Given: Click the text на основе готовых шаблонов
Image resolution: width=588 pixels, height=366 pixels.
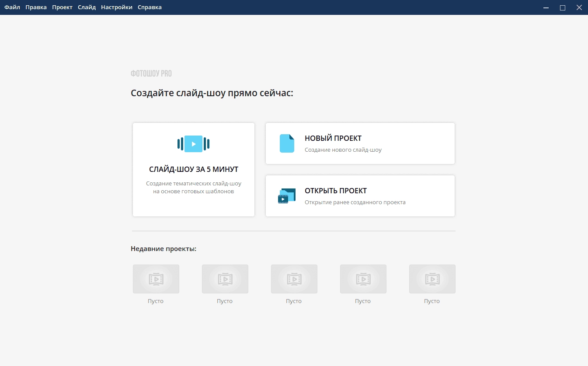Looking at the screenshot, I should (194, 192).
